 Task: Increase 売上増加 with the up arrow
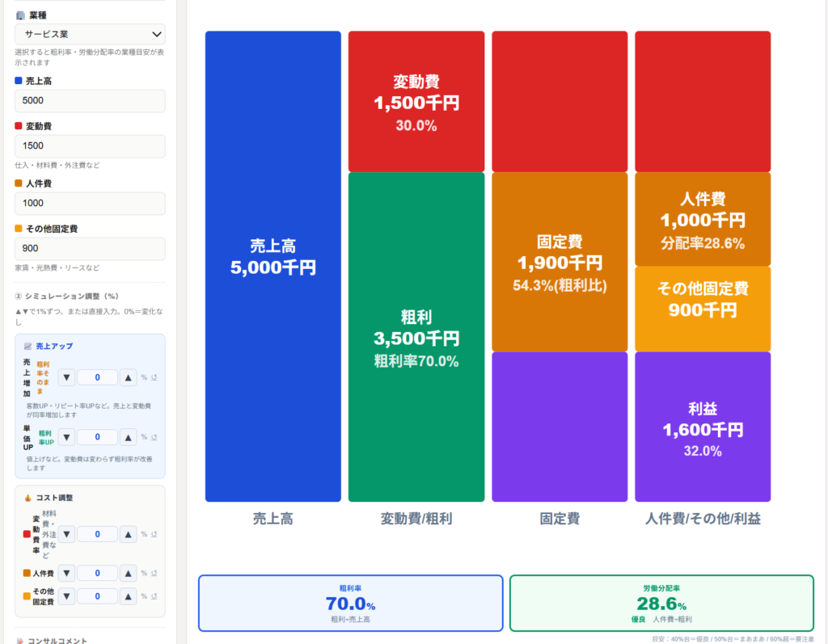pos(129,377)
